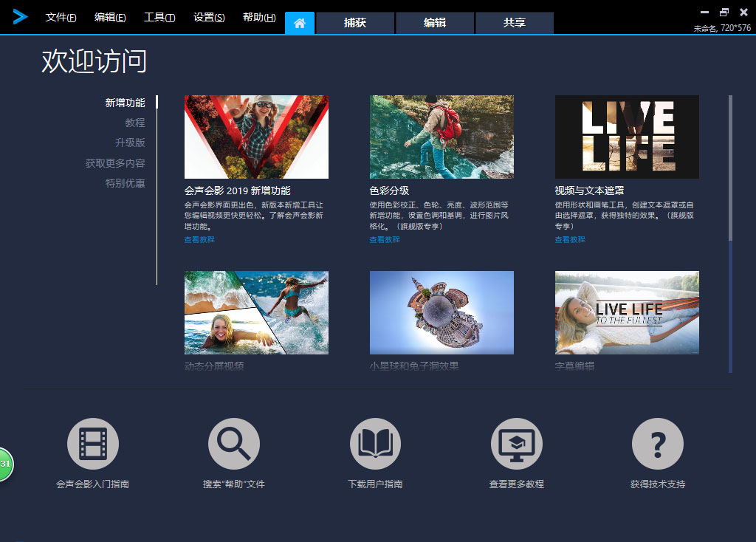Click the 搜索"帮助"文件 label
Screen dimensions: 756x542
(234, 484)
